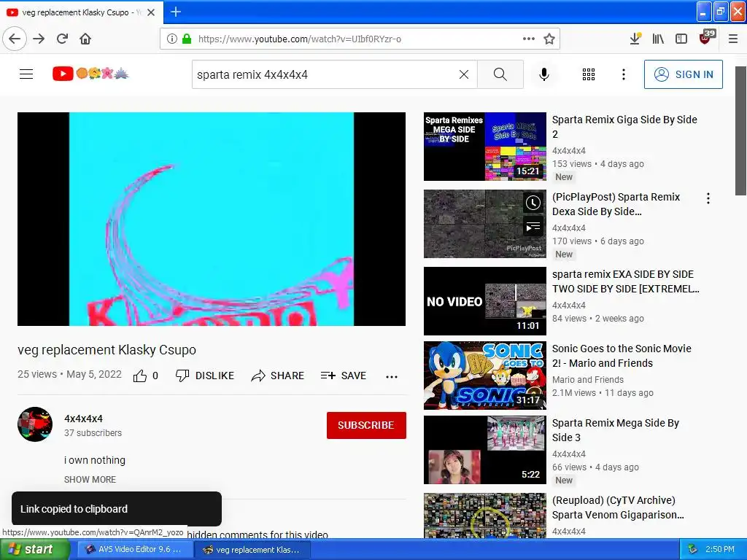SAVE the video to a playlist
747x560 pixels.
click(x=344, y=376)
